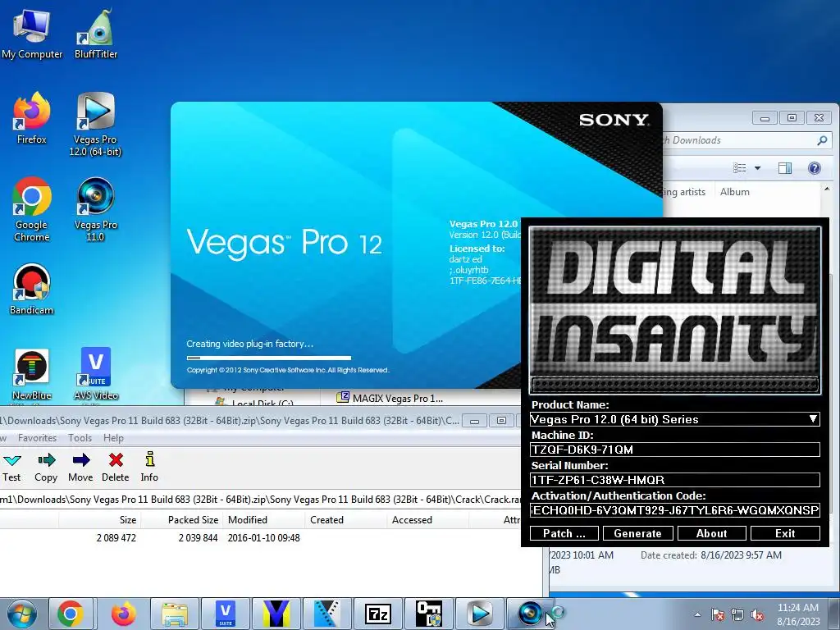Screen dimensions: 840x630
Task: Open File Explorer from the taskbar
Action: click(x=175, y=614)
